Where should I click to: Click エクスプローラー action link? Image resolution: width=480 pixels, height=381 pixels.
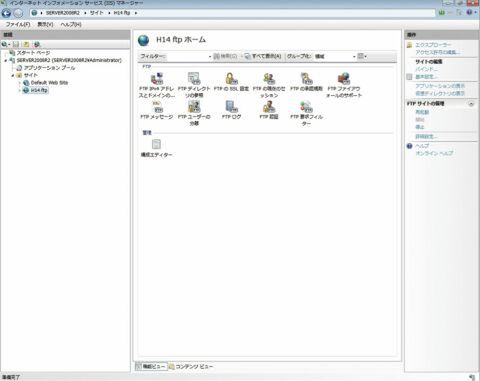click(x=433, y=45)
